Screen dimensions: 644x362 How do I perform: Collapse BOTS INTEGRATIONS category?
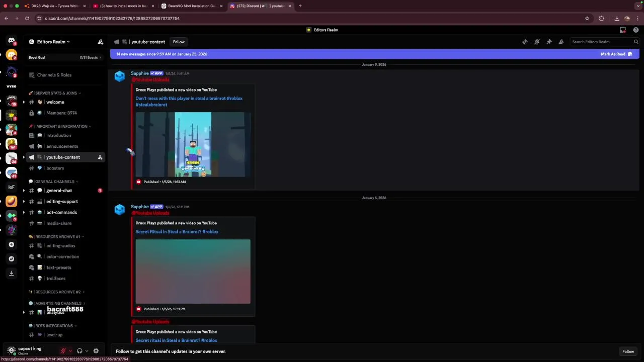pyautogui.click(x=53, y=326)
